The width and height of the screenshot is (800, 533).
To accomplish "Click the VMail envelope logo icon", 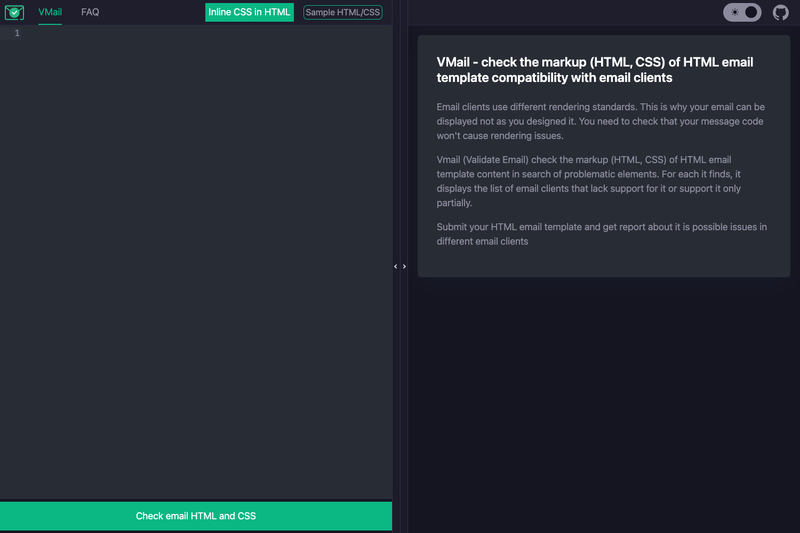I will [x=14, y=12].
